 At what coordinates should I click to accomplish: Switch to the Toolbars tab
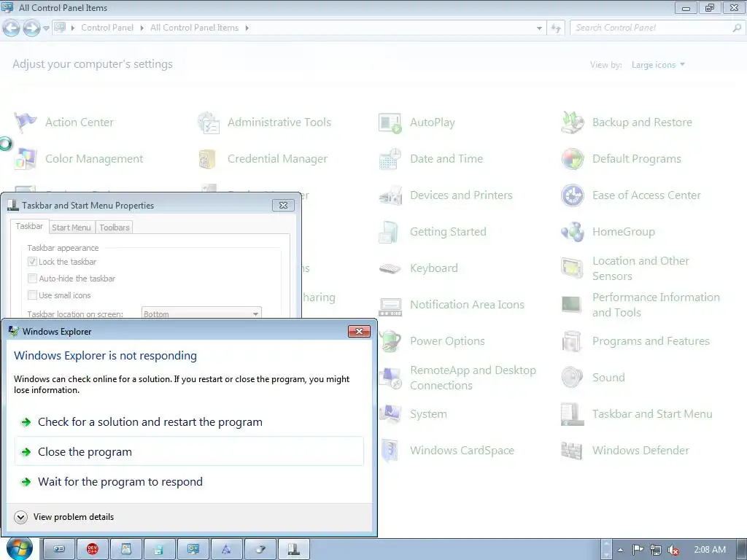(x=115, y=227)
